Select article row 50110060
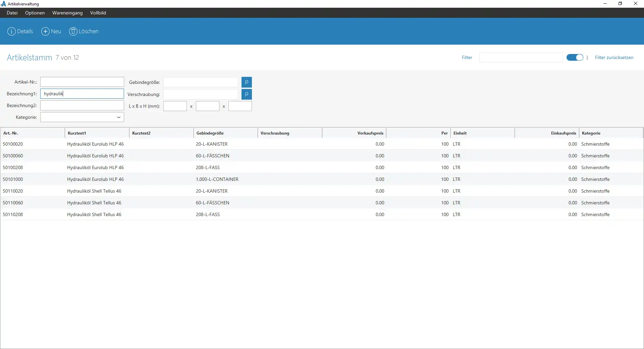Image resolution: width=644 pixels, height=349 pixels. coord(322,203)
